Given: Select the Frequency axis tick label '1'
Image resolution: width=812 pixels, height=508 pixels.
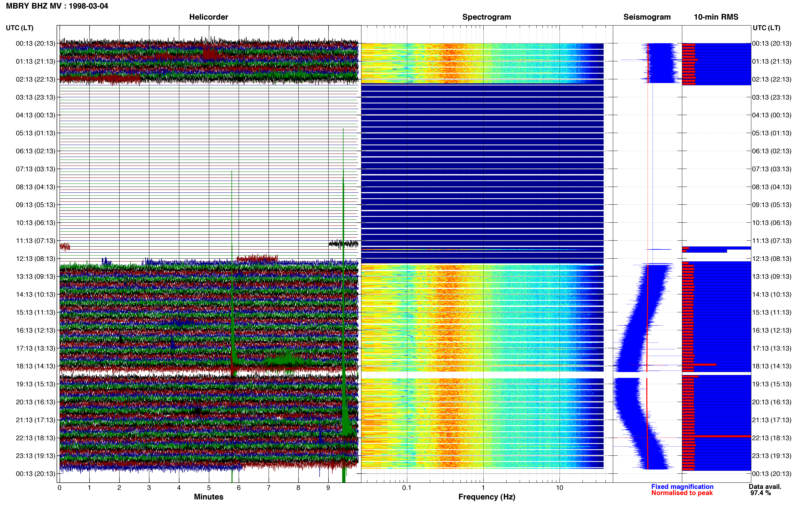Looking at the screenshot, I should click(483, 488).
